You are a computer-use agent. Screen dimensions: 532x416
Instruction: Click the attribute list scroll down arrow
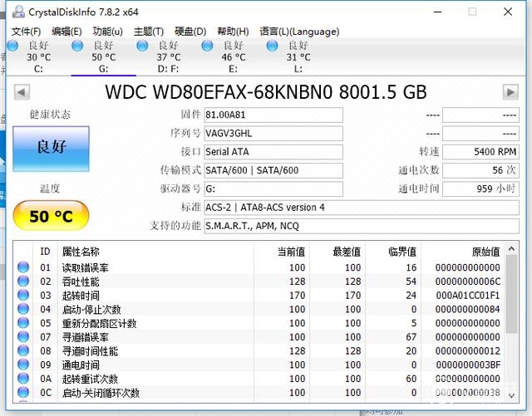click(512, 395)
